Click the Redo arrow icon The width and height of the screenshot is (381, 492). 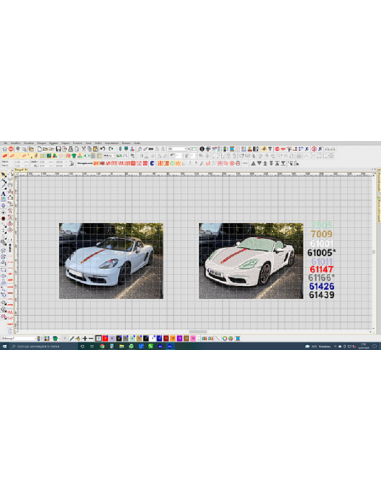point(111,149)
